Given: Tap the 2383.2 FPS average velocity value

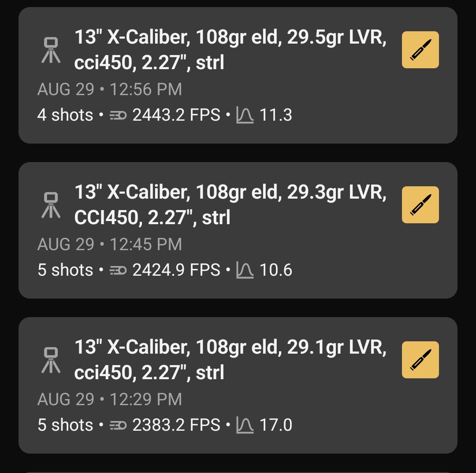Looking at the screenshot, I should [176, 425].
